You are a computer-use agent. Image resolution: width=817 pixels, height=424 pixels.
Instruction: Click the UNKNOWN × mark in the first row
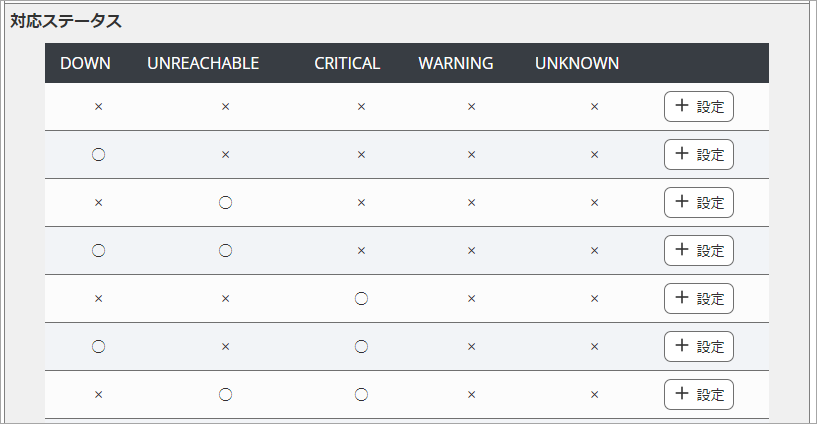[594, 106]
